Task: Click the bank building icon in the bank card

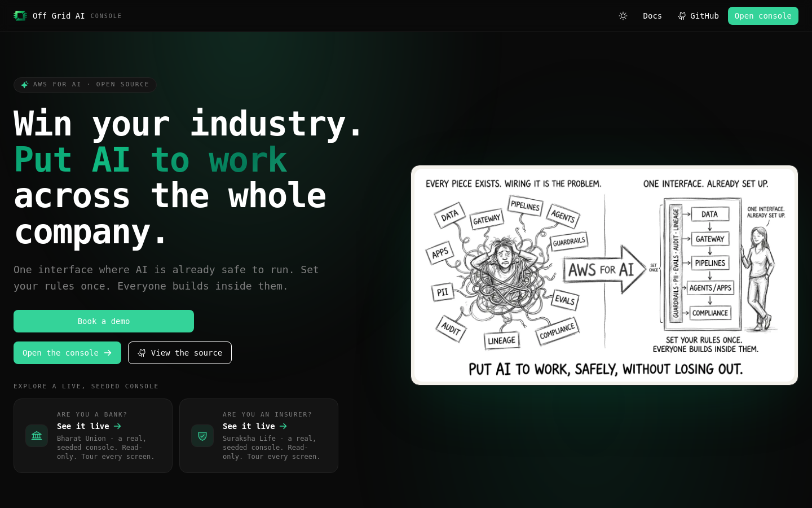Action: point(37,436)
